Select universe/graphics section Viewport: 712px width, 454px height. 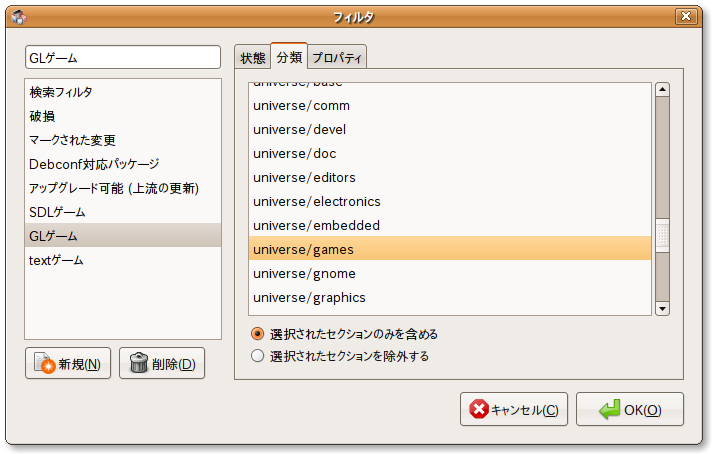click(450, 297)
